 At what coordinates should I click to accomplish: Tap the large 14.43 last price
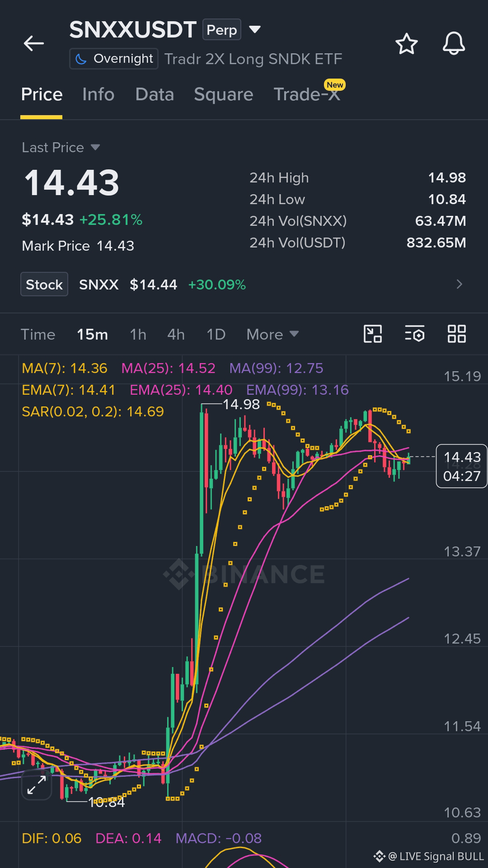71,183
